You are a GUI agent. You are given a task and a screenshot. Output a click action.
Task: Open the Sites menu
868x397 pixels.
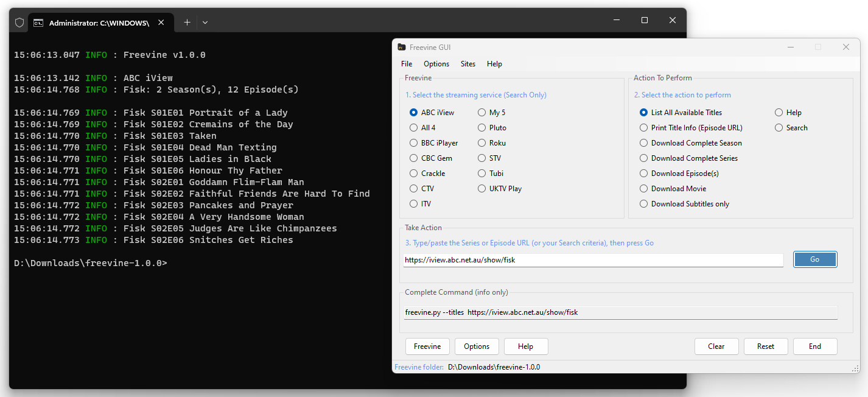[x=468, y=64]
